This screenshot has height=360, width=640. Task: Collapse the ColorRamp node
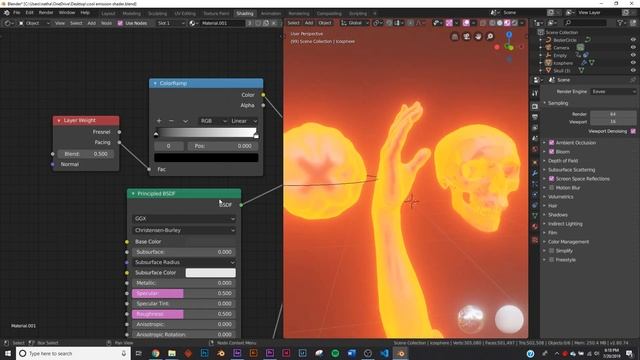tap(155, 83)
